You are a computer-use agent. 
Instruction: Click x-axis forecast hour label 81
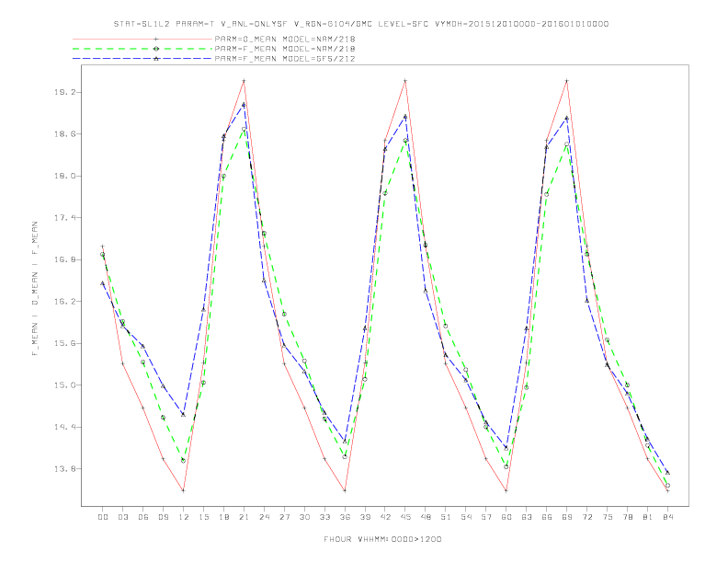click(x=648, y=517)
